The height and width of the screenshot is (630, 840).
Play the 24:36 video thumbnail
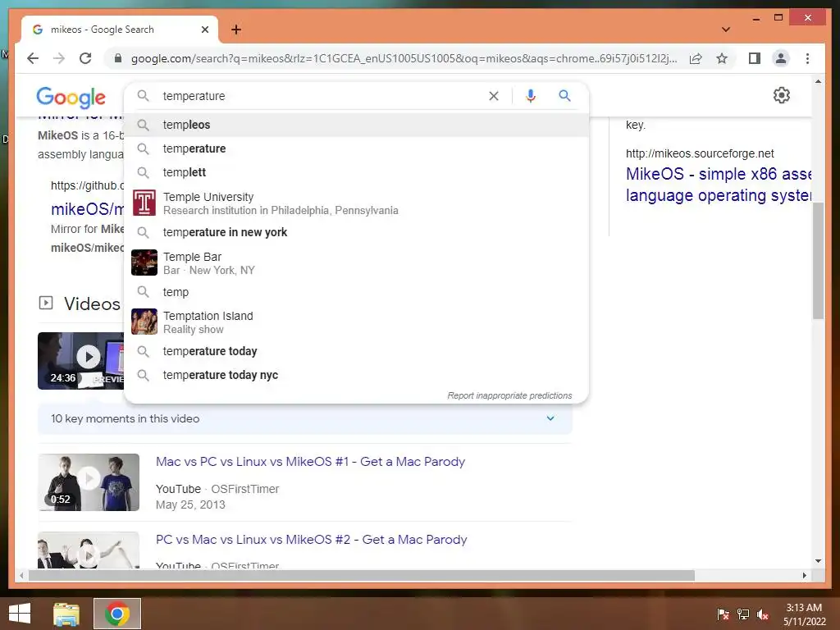pos(81,361)
